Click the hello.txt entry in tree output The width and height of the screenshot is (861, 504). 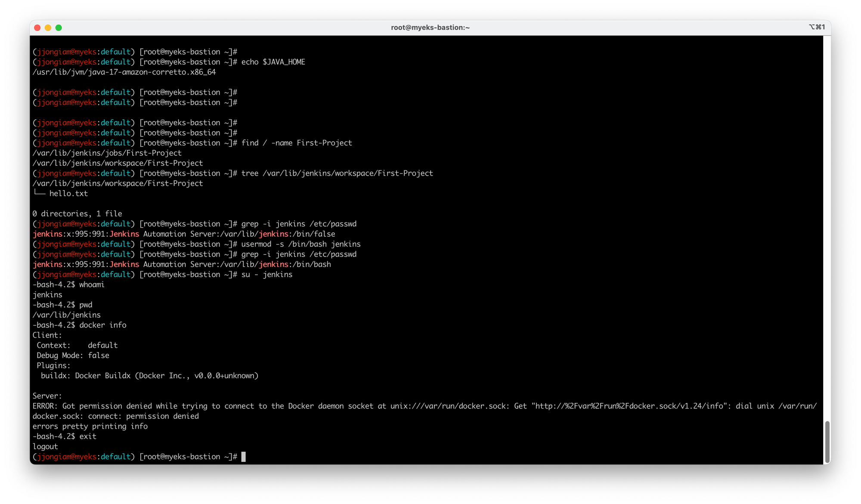[x=68, y=194]
